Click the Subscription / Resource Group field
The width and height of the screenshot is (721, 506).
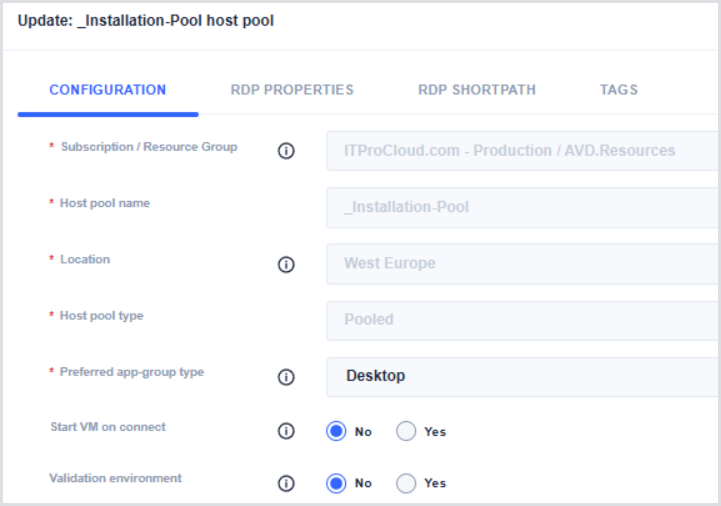coord(522,151)
